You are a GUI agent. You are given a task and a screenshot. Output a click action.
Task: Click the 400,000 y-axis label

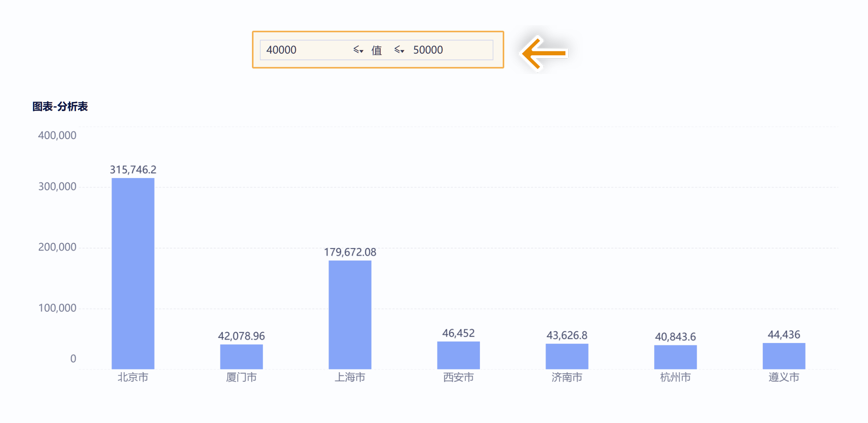[x=57, y=135]
